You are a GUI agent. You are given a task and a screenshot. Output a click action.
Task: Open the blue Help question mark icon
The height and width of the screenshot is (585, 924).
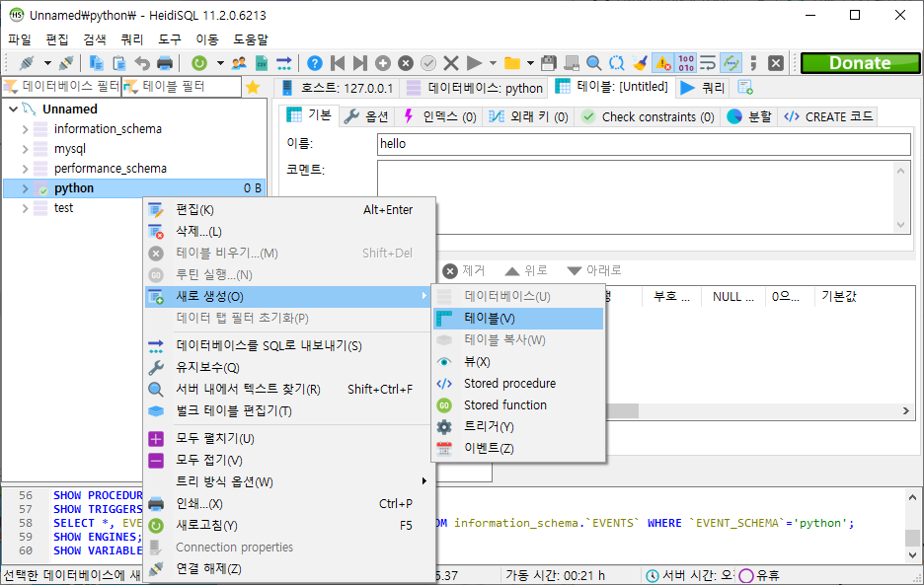tap(315, 63)
